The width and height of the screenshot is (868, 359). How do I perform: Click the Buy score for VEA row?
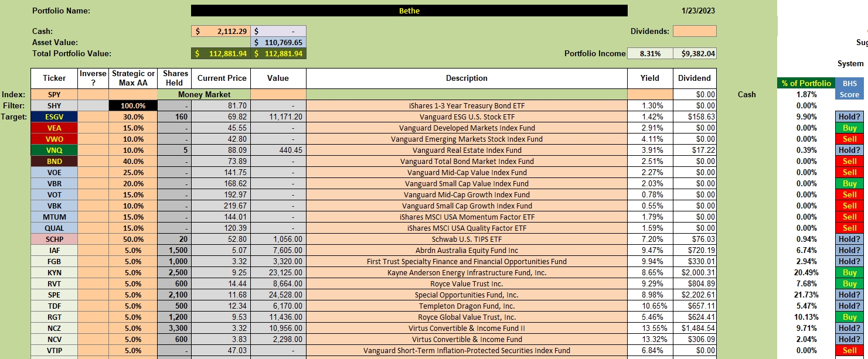[x=849, y=128]
